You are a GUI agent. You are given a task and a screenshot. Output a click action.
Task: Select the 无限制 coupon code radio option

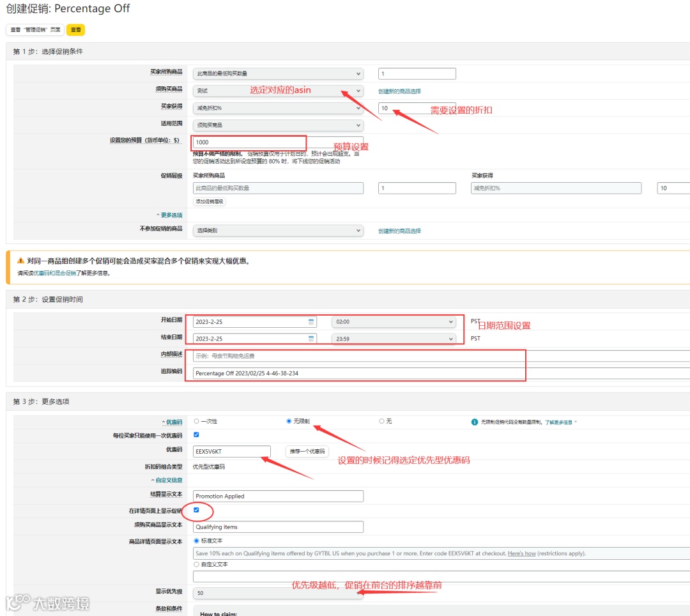289,421
